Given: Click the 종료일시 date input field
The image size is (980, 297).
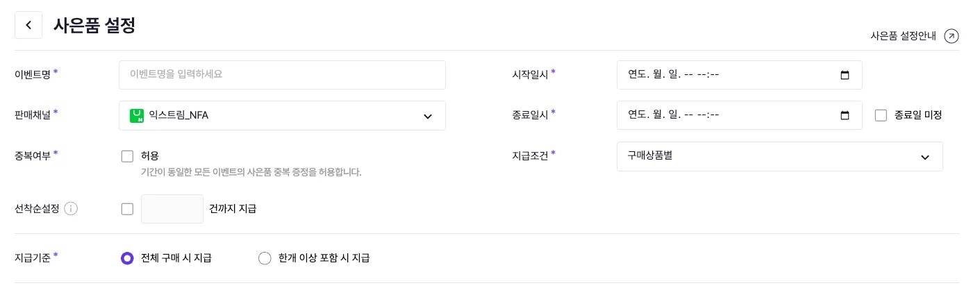Looking at the screenshot, I should point(722,115).
